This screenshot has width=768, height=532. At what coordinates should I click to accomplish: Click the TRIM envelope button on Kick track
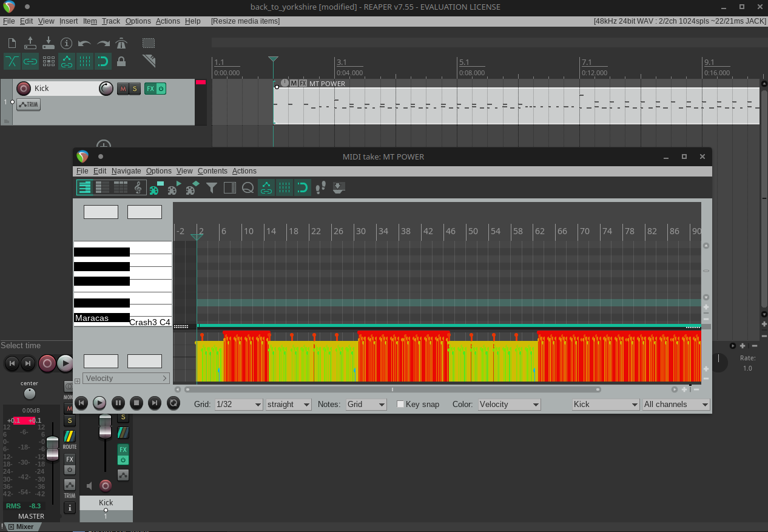coord(29,105)
